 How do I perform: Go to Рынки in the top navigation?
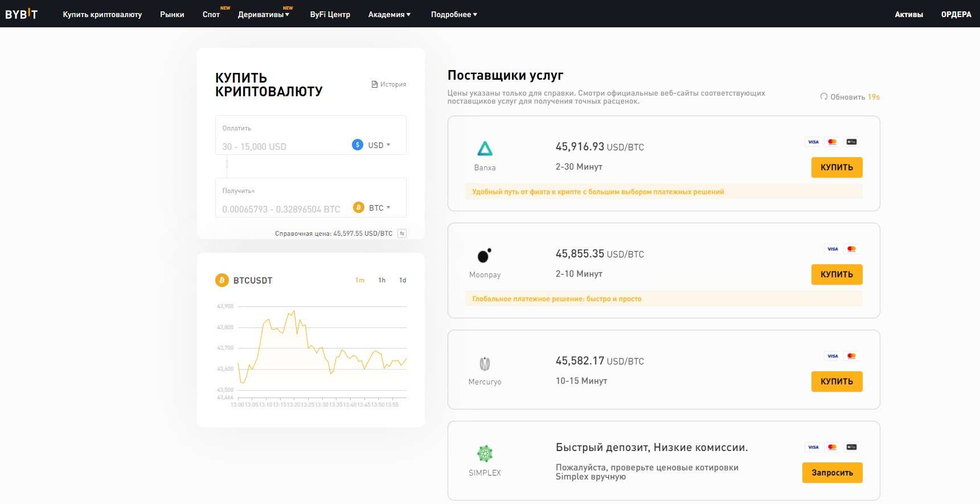coord(172,14)
